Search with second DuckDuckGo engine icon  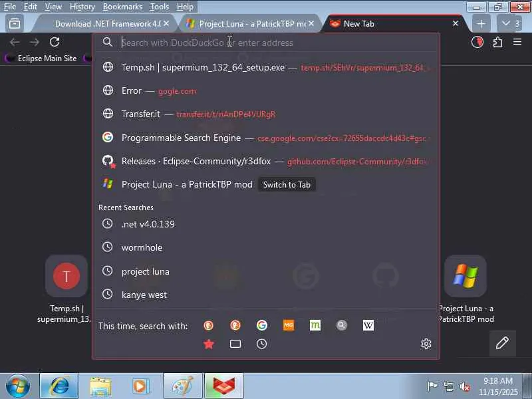pyautogui.click(x=235, y=325)
